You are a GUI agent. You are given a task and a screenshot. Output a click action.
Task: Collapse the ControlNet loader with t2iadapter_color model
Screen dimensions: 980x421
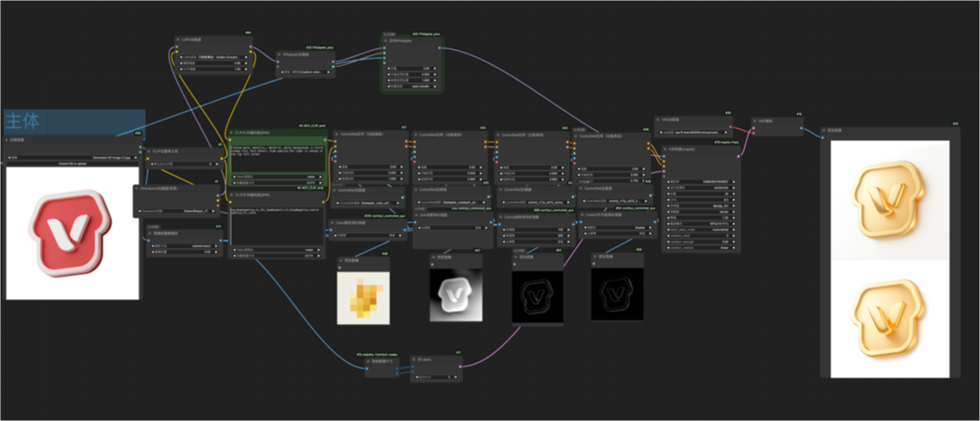click(334, 190)
